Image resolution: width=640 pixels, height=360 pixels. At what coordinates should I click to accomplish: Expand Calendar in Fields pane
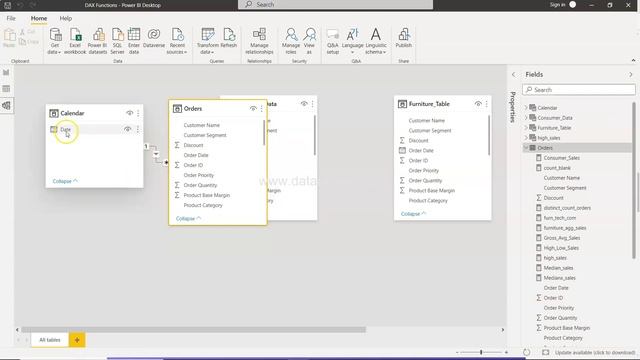tap(526, 108)
